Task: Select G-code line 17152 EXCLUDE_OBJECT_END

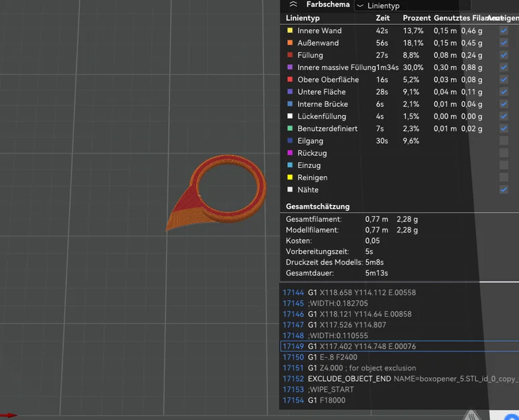Action: pos(400,378)
